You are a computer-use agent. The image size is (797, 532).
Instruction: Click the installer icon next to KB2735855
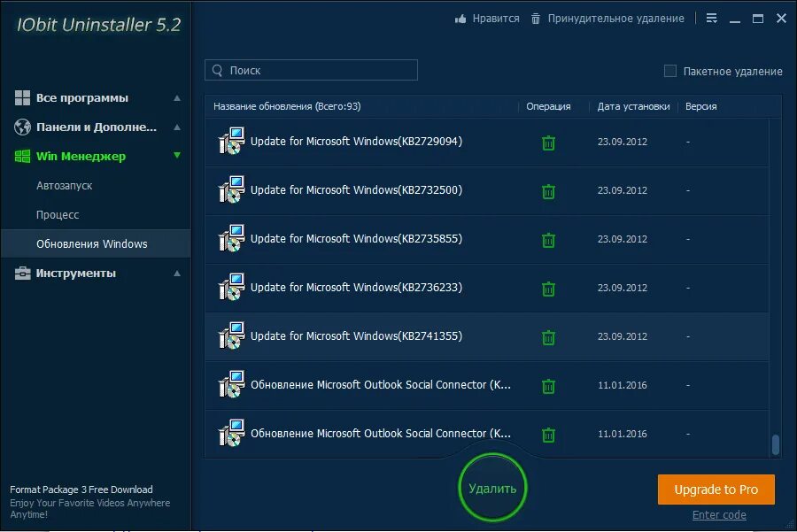coord(232,238)
